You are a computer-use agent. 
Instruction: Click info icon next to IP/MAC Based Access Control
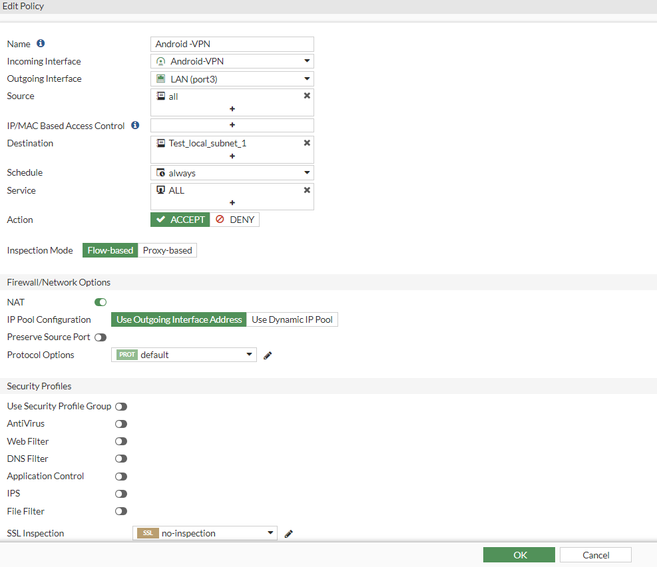(x=135, y=126)
